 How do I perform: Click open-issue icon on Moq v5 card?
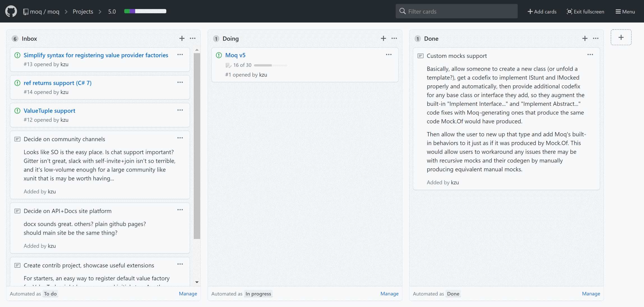point(219,55)
